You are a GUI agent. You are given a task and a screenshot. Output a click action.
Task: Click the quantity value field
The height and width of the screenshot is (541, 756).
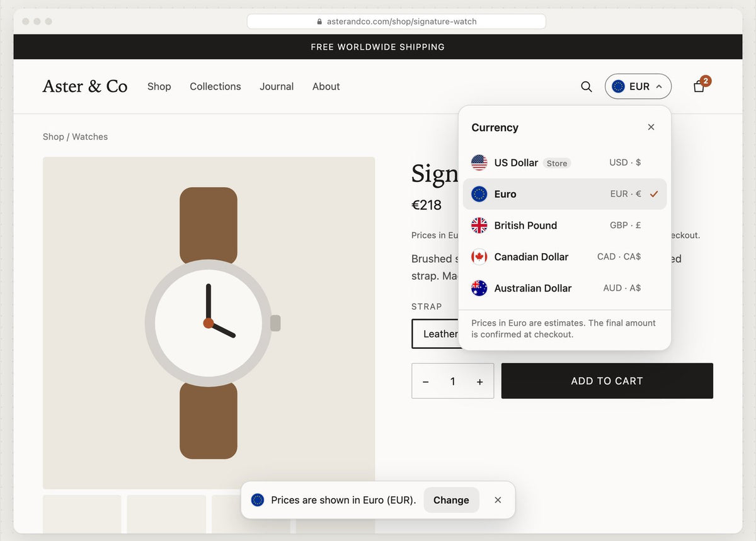[452, 382]
